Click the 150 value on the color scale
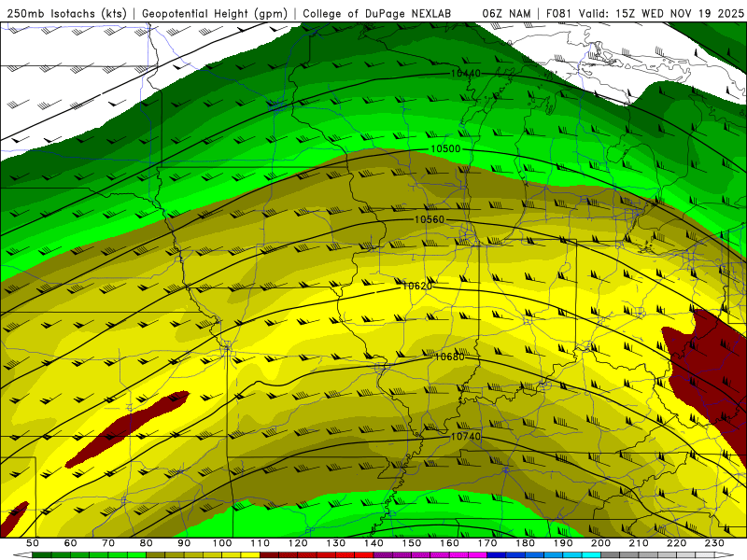The height and width of the screenshot is (560, 747). coord(412,543)
